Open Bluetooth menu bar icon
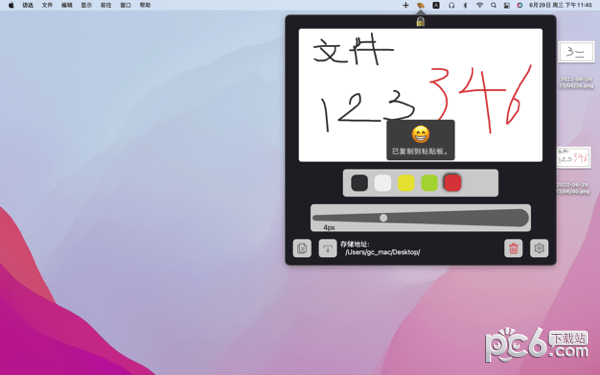 (x=465, y=5)
